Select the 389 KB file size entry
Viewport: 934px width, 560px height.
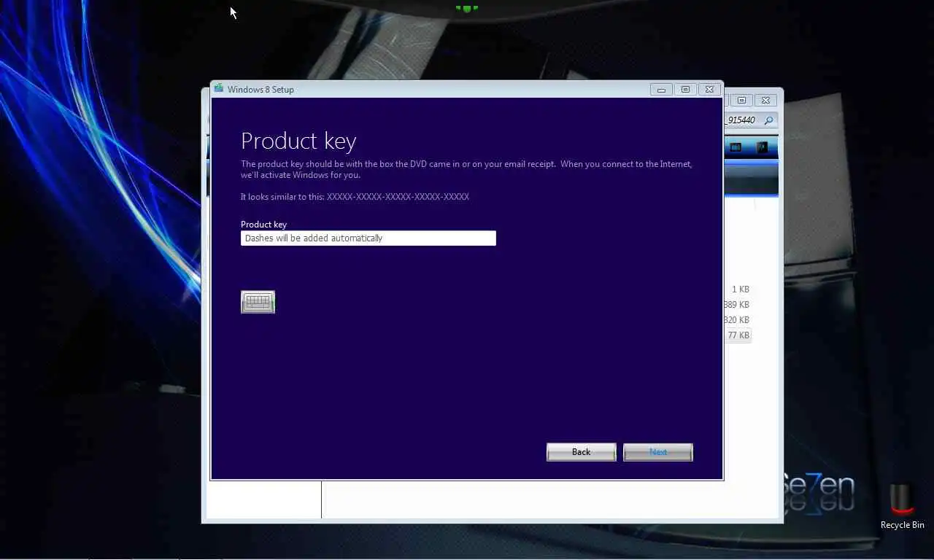(737, 305)
